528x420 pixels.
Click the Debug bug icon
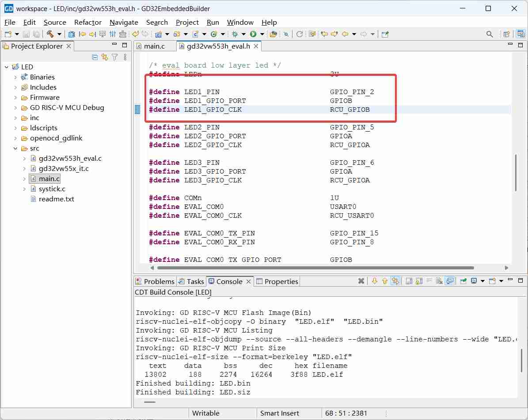click(x=236, y=34)
